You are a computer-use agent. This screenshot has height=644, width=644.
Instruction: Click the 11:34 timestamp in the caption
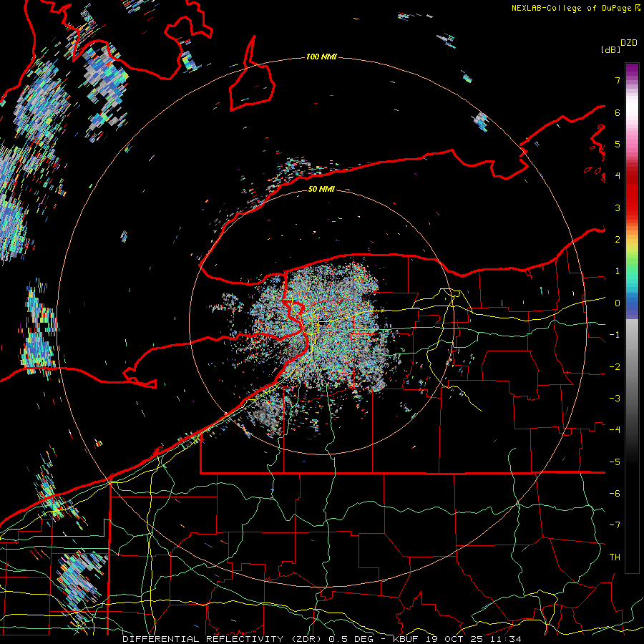click(x=506, y=639)
